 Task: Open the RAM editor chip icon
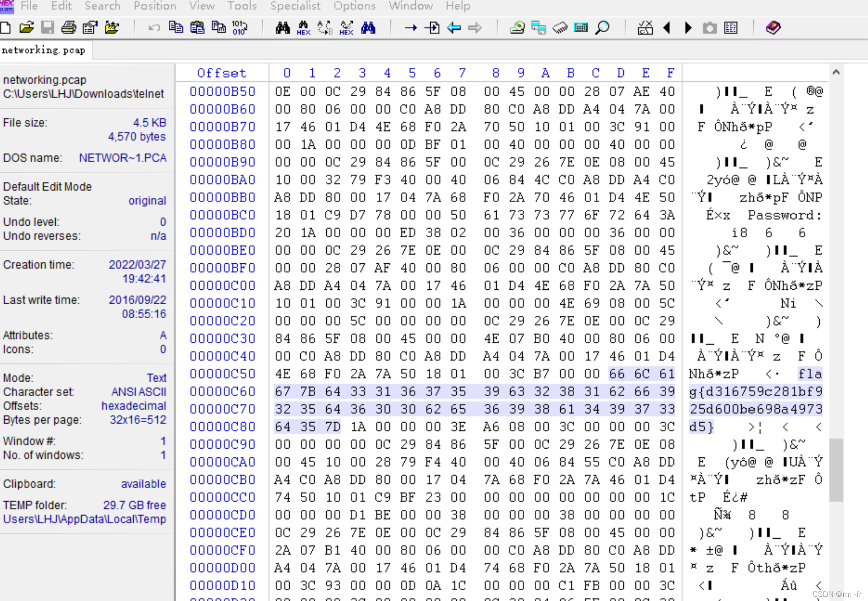pyautogui.click(x=559, y=28)
